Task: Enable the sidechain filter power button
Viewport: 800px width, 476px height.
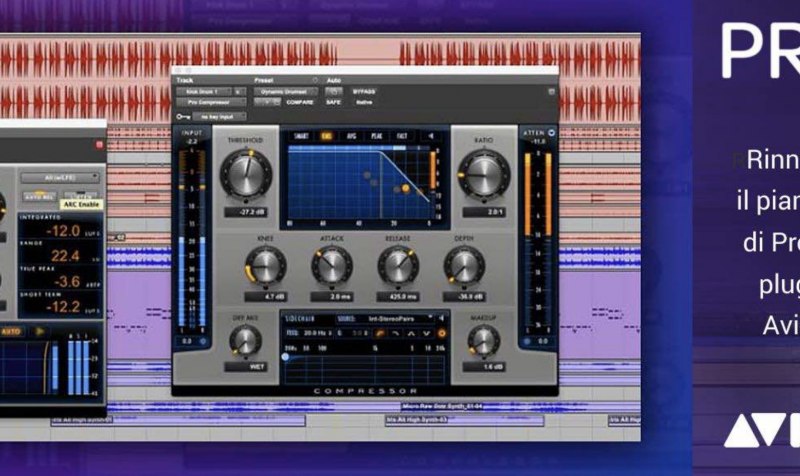Action: tap(442, 332)
